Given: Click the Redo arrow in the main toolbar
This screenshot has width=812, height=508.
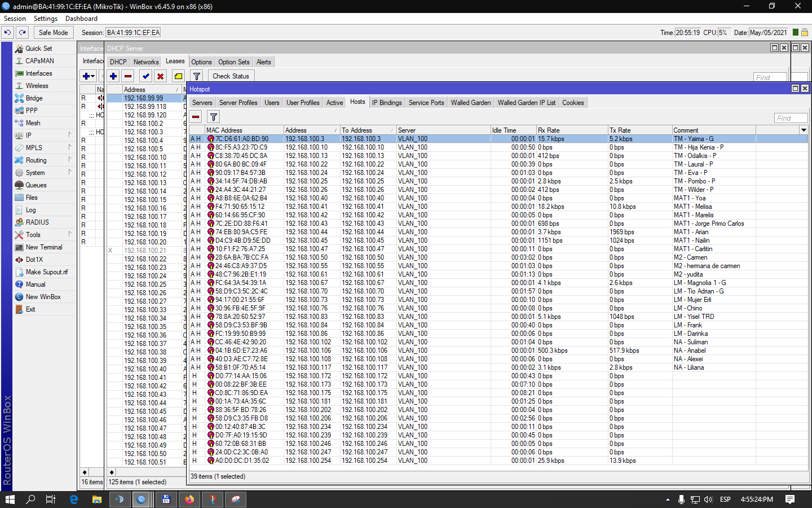Looking at the screenshot, I should 23,33.
